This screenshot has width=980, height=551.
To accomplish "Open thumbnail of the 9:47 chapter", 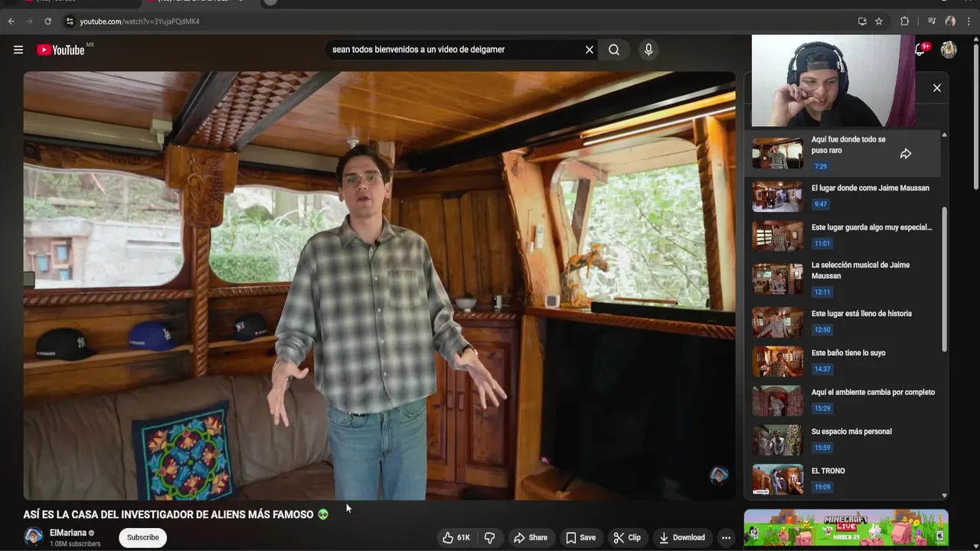I will pos(778,197).
